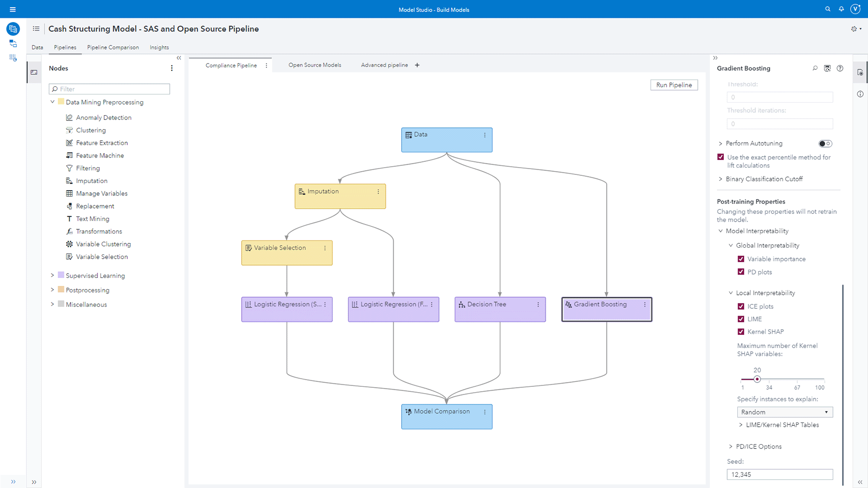Open the Advanced pipeline tab
Image resolution: width=868 pixels, height=488 pixels.
click(384, 65)
